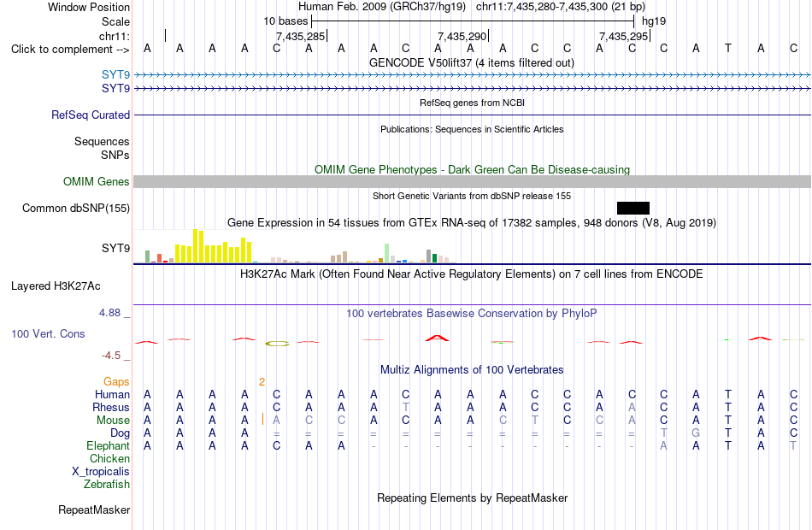
Task: Click the -4.5 PhyloP lower scale value
Action: [111, 356]
